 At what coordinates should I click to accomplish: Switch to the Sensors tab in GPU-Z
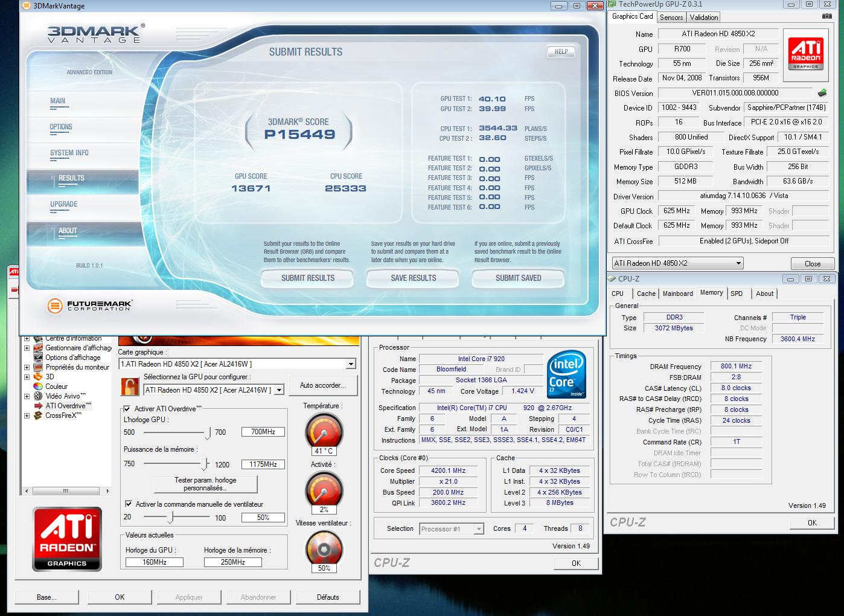coord(671,18)
